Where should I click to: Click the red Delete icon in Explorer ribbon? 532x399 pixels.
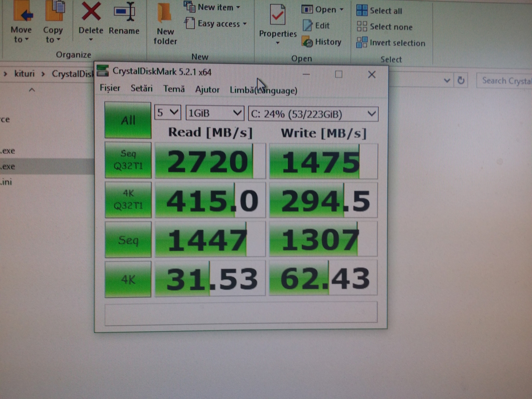(x=91, y=12)
